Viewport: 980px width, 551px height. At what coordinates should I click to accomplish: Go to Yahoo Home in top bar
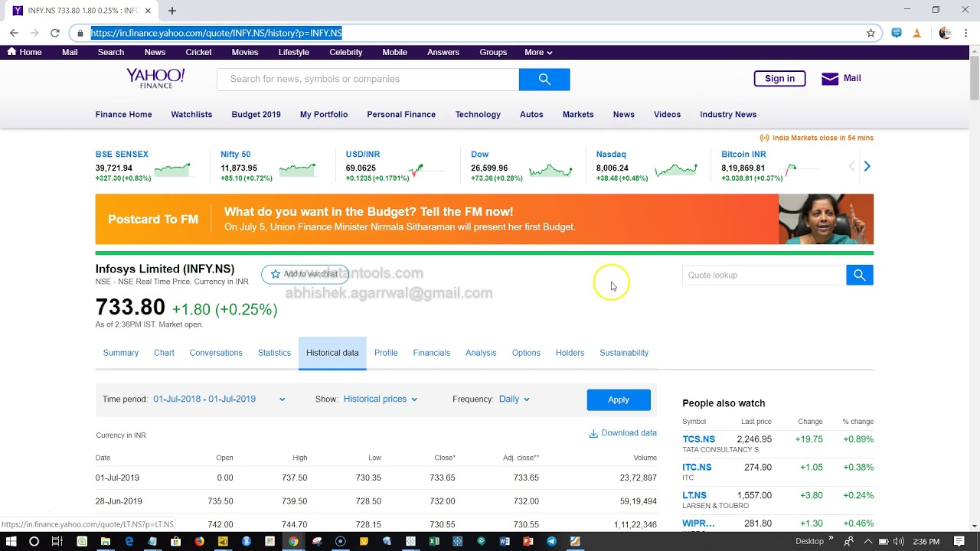24,52
